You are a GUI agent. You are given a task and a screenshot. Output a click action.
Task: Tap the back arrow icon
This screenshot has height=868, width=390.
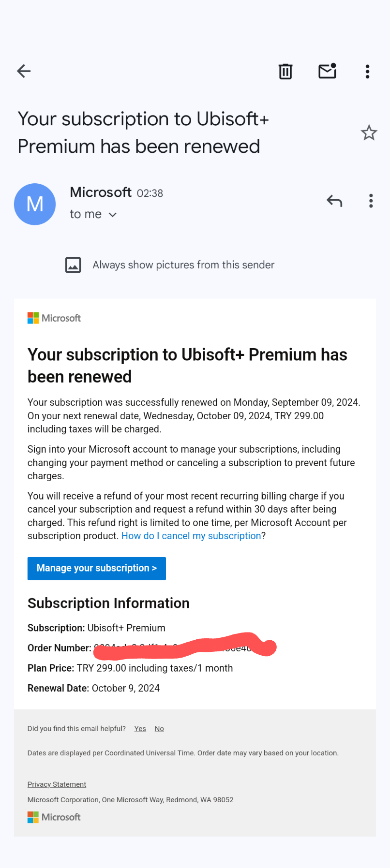24,71
